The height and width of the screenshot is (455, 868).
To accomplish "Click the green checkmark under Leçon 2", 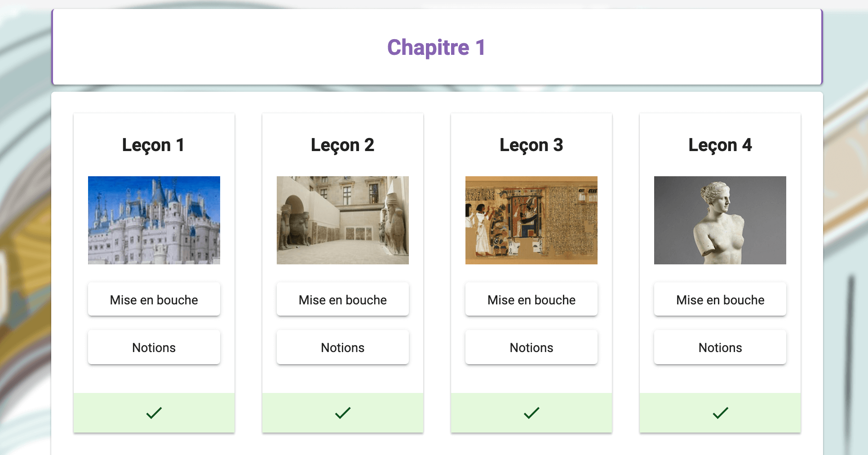I will [342, 413].
